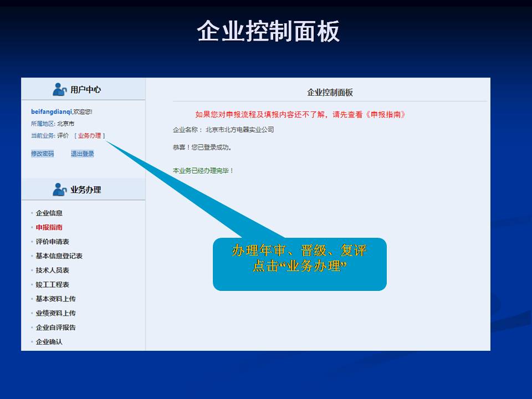
Task: Select the 企业自评报告 entry
Action: (55, 328)
